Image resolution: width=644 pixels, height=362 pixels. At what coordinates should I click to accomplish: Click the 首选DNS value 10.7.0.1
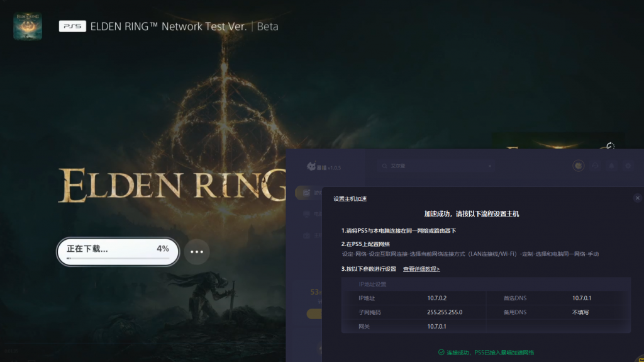point(582,298)
